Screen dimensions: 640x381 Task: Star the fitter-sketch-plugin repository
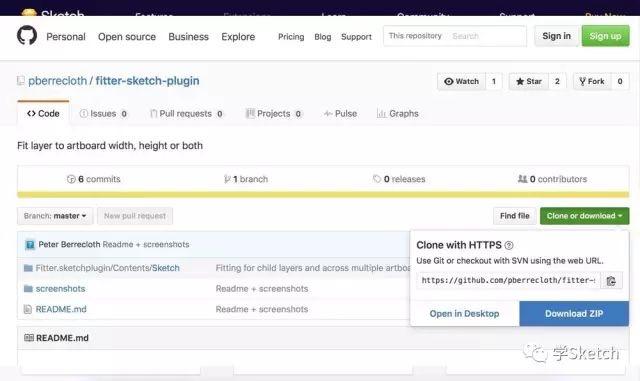529,81
